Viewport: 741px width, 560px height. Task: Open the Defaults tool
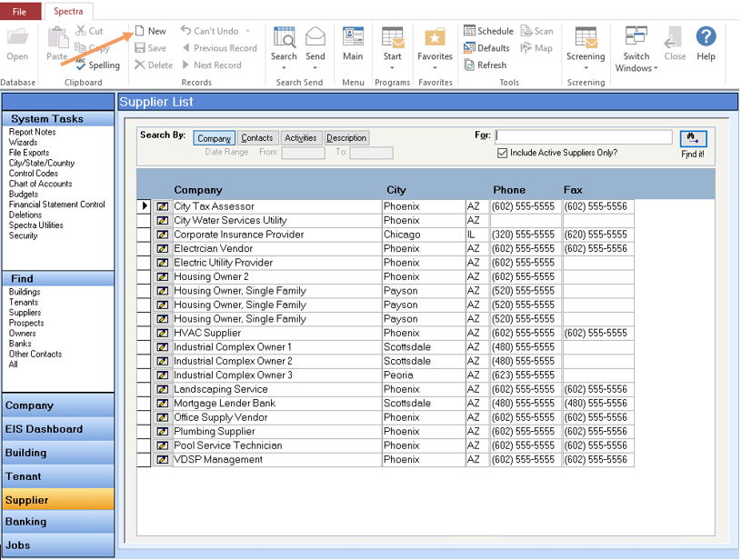pyautogui.click(x=486, y=48)
